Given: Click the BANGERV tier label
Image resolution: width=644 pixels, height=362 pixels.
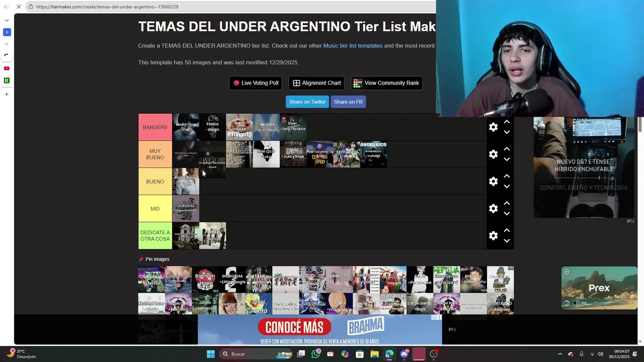Looking at the screenshot, I should pyautogui.click(x=155, y=127).
